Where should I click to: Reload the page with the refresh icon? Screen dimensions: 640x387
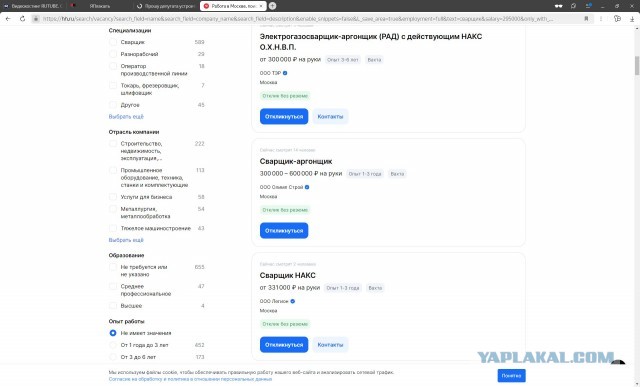pyautogui.click(x=22, y=19)
